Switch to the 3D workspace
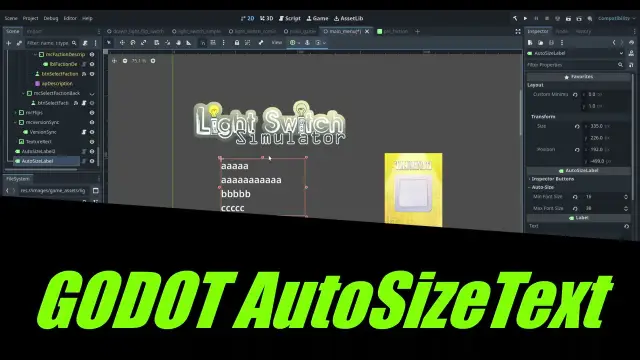640x360 pixels. 266,18
